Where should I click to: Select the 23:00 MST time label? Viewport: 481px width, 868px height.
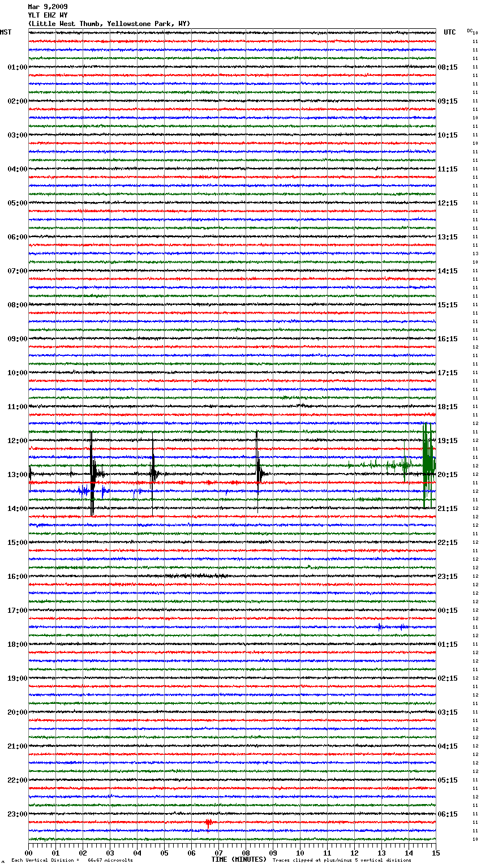(x=18, y=814)
